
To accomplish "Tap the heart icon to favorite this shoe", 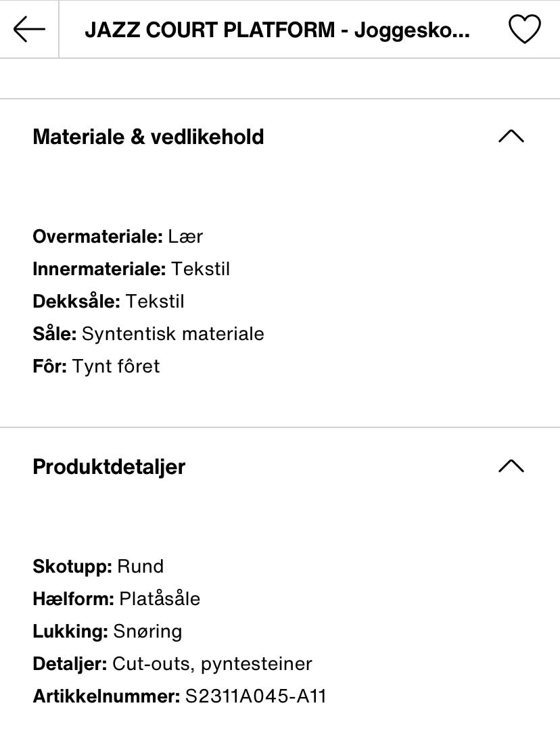I will [524, 28].
